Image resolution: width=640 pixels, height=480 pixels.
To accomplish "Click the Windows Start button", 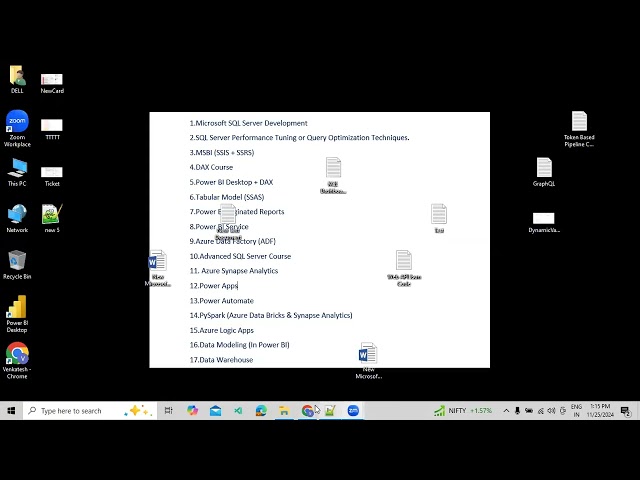I will 11,411.
